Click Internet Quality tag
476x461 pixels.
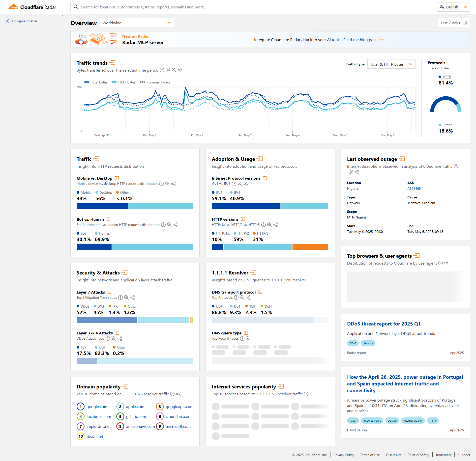pyautogui.click(x=413, y=421)
